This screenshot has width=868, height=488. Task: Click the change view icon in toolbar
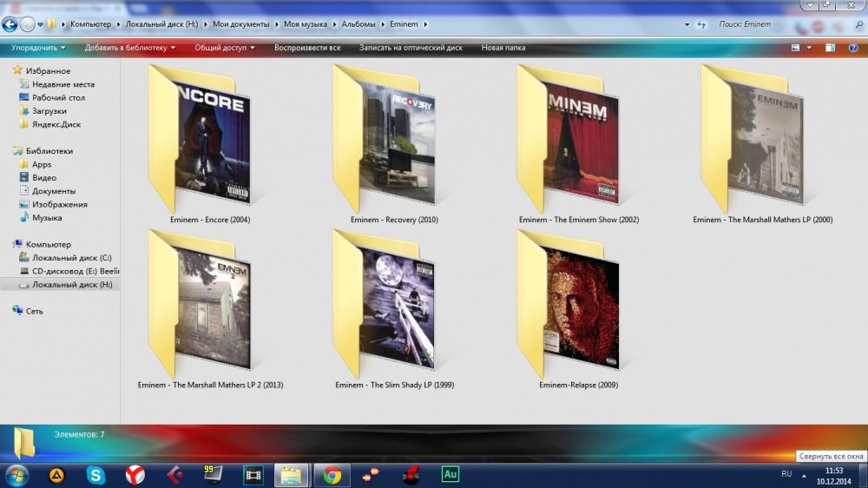pos(795,48)
